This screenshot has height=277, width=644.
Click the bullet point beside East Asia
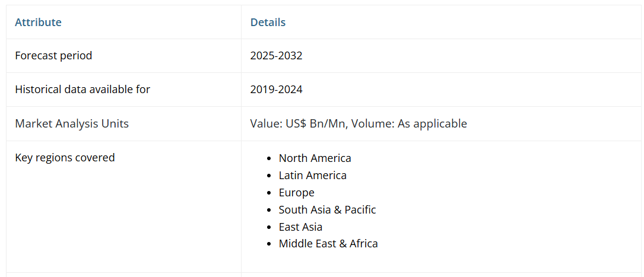click(x=269, y=228)
